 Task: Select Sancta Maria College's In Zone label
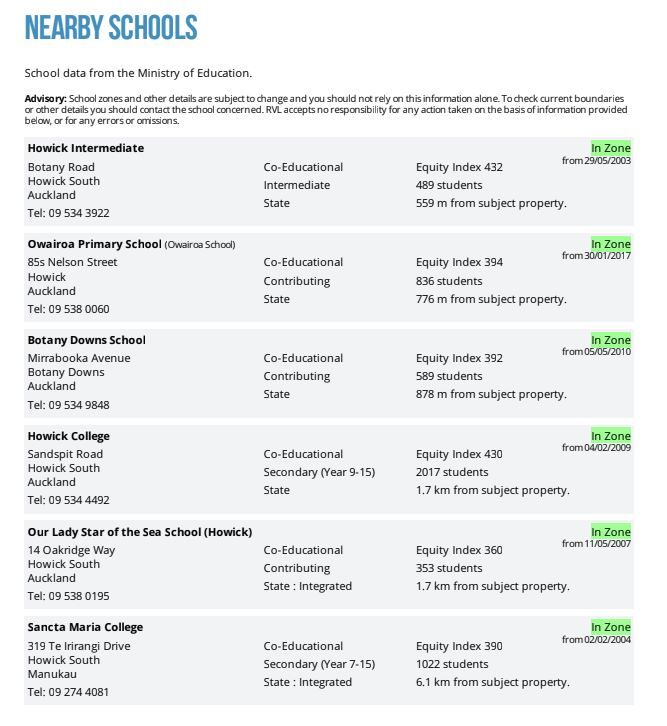coord(610,627)
